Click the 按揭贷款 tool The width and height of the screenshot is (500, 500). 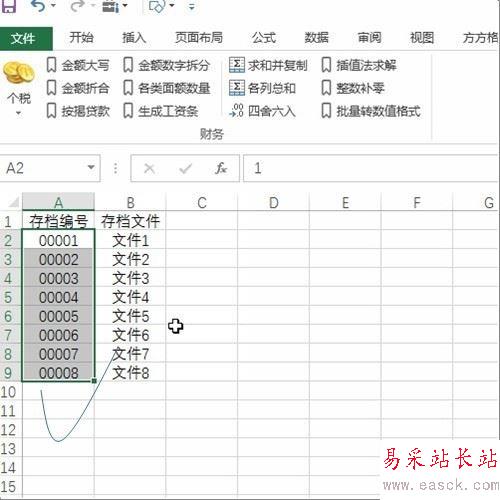(77, 111)
